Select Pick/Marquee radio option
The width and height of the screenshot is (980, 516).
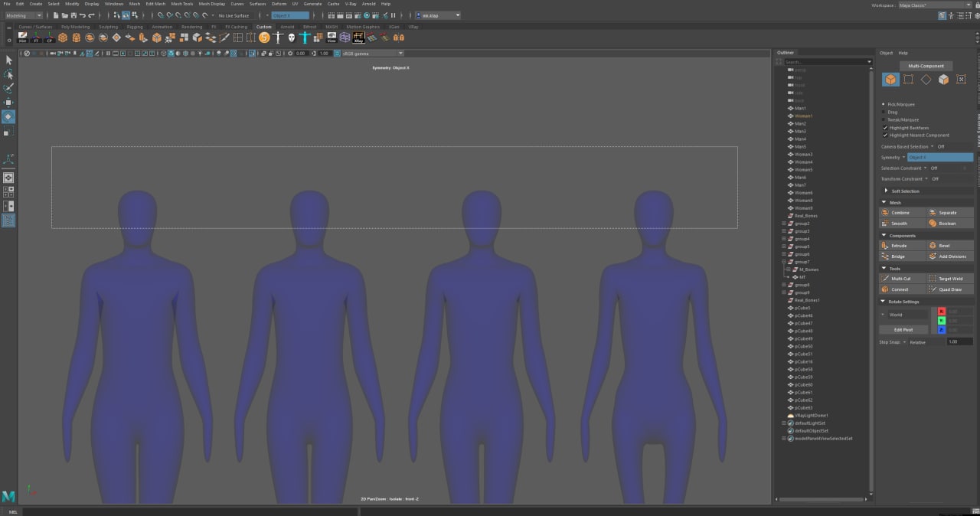tap(884, 104)
